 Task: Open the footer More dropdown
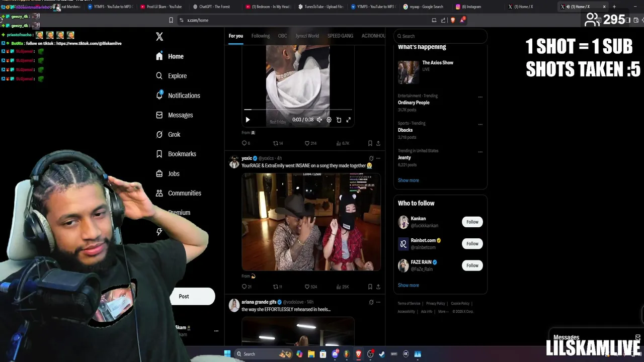coord(443,311)
